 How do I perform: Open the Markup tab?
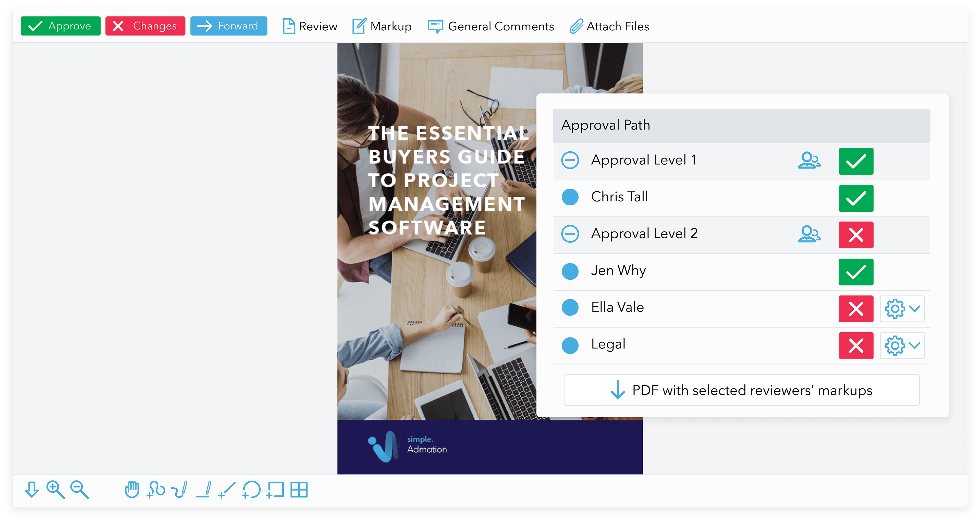382,26
